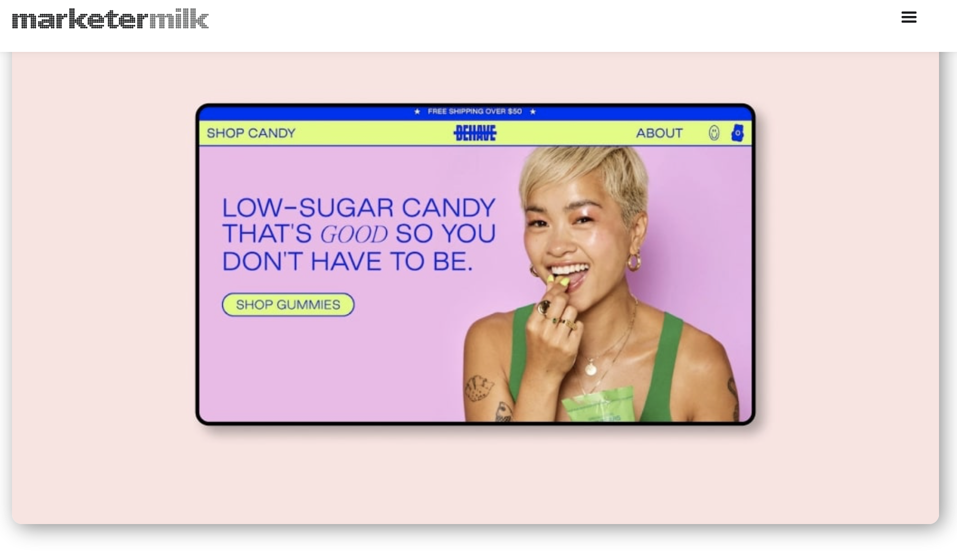Click the LOW-SUGAR CANDY headline text
The height and width of the screenshot is (560, 957).
click(359, 208)
